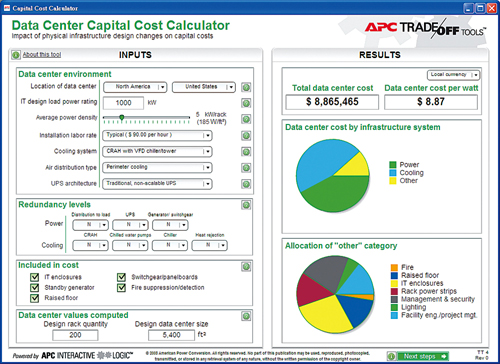Click the Included in cost help icon
The image size is (500, 364).
pos(246,266)
